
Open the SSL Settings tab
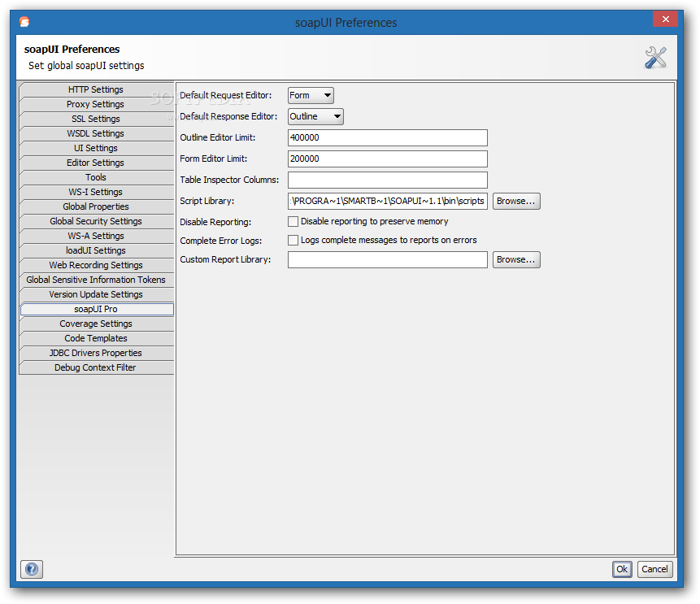96,119
